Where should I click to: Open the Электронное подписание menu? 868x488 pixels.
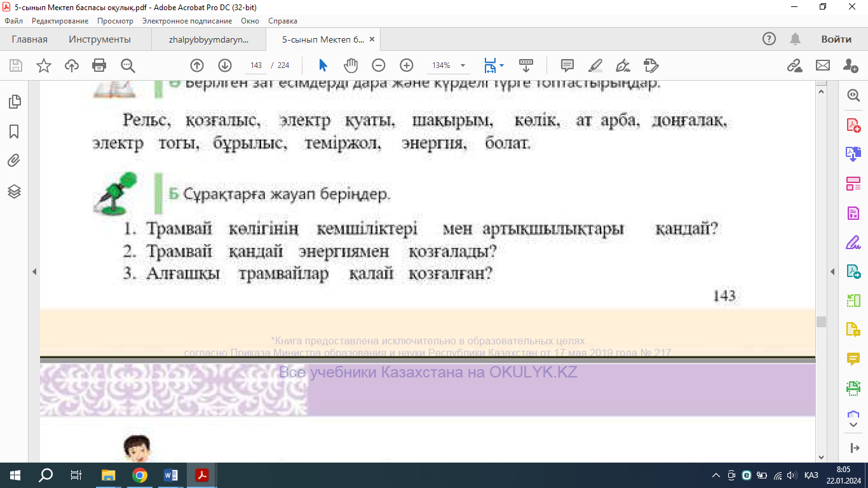pos(187,21)
